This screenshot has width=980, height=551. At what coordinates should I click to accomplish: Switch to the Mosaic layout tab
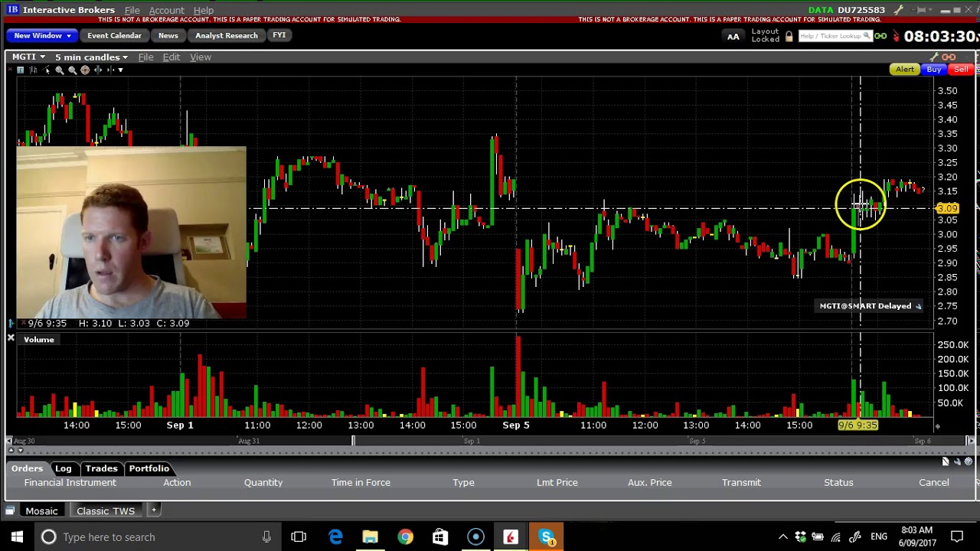coord(41,510)
